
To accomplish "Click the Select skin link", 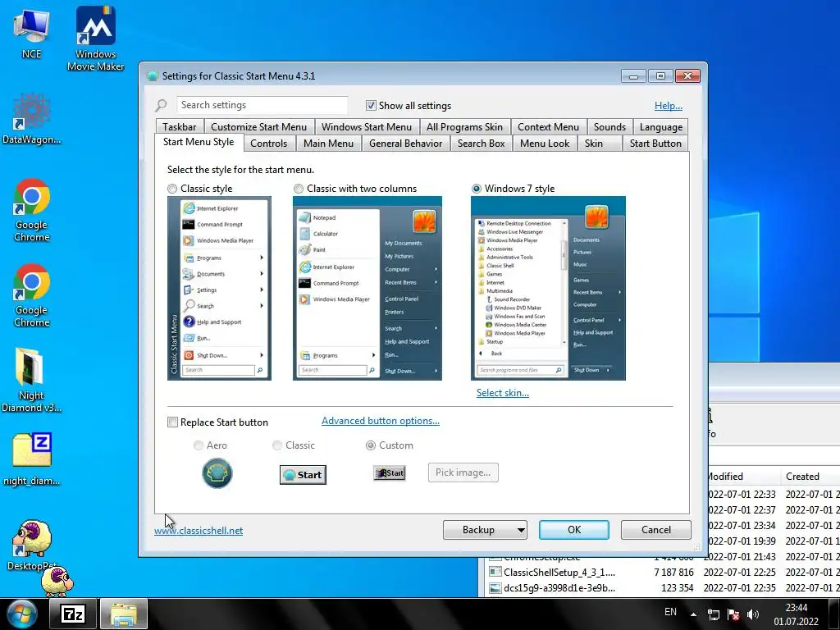I will pos(503,393).
